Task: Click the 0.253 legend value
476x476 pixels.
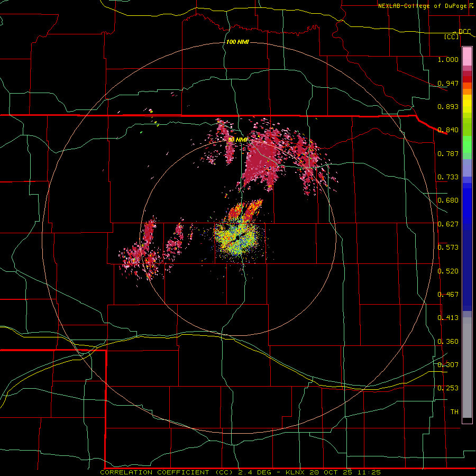Action: (x=448, y=388)
